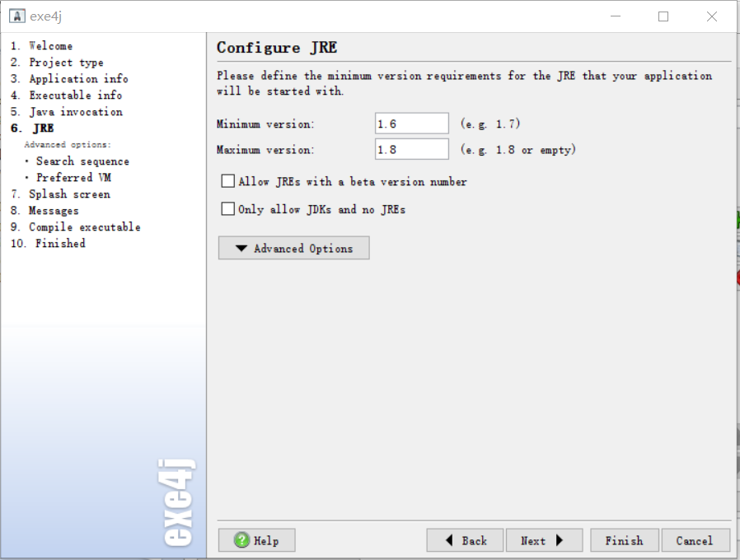The width and height of the screenshot is (740, 560).
Task: Open Preferred VM advanced option
Action: [x=73, y=178]
